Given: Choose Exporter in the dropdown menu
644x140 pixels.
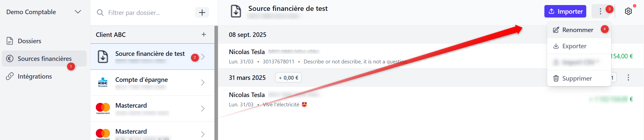Looking at the screenshot, I should pyautogui.click(x=574, y=46).
